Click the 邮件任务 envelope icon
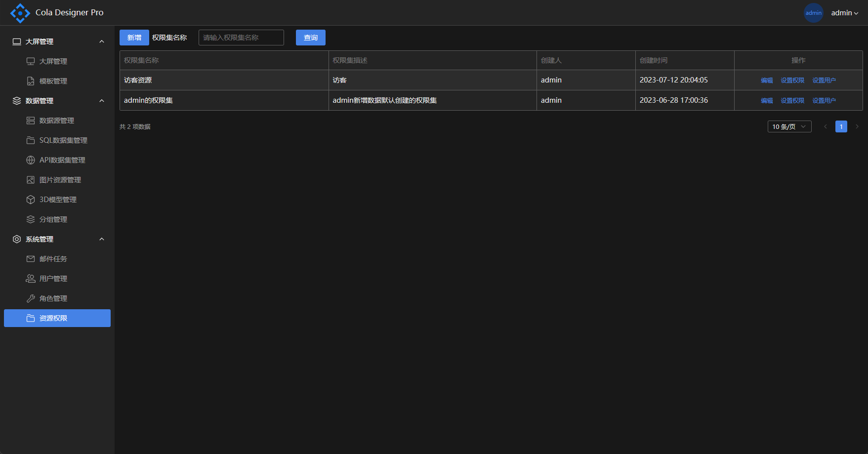 click(x=31, y=259)
